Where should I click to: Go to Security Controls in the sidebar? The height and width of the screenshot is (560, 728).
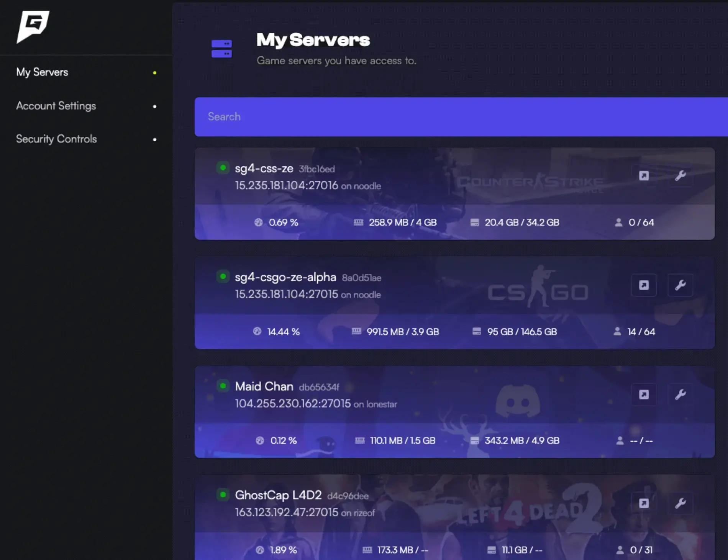[x=56, y=139]
